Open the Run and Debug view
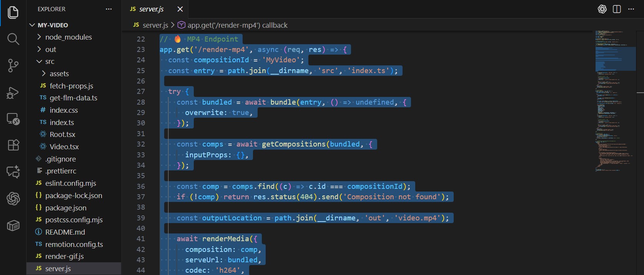 click(x=13, y=92)
